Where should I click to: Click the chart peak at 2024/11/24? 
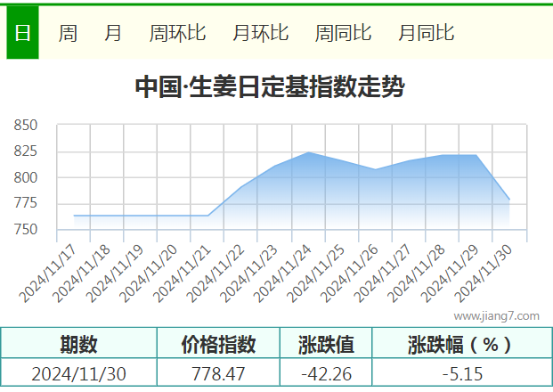coord(309,152)
